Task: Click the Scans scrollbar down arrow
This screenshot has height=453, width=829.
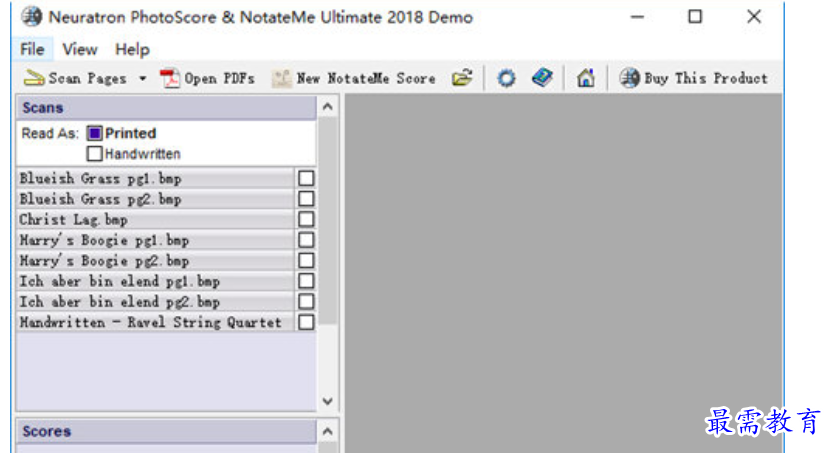Action: coord(328,401)
